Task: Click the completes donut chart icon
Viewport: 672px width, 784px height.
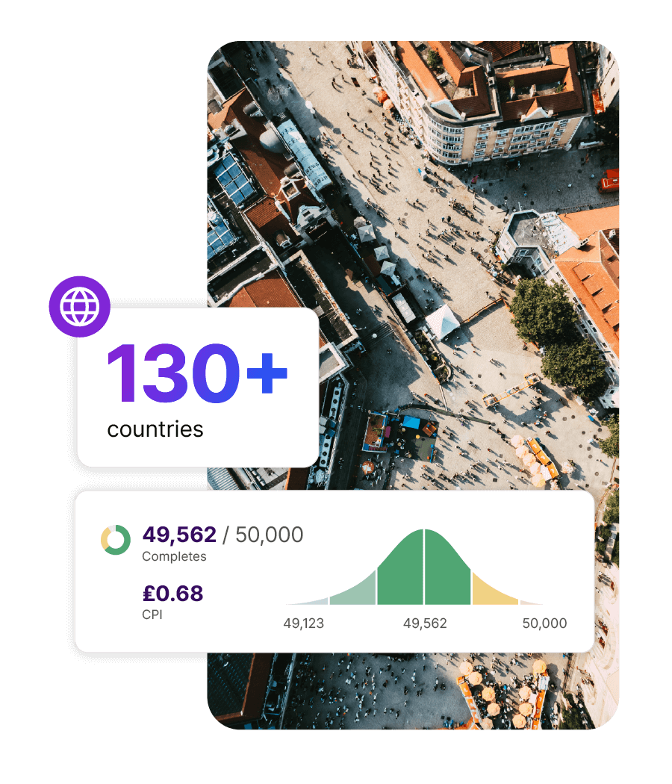Action: point(116,540)
